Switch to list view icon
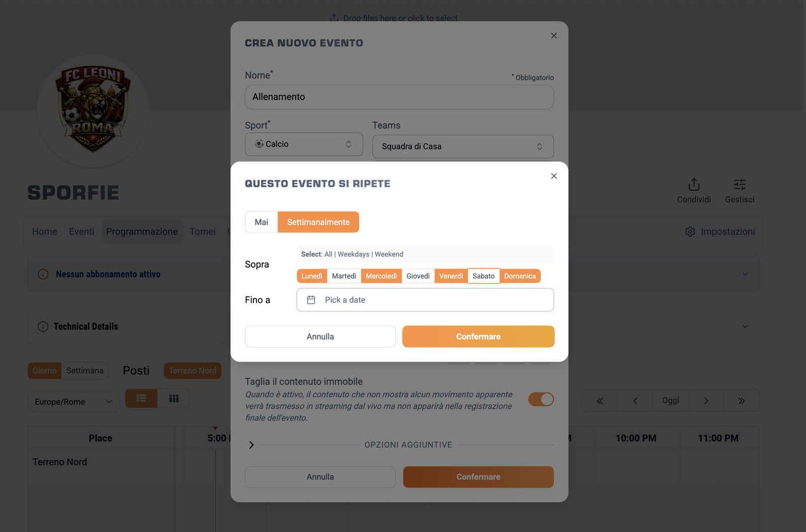This screenshot has width=806, height=532. coord(141,398)
